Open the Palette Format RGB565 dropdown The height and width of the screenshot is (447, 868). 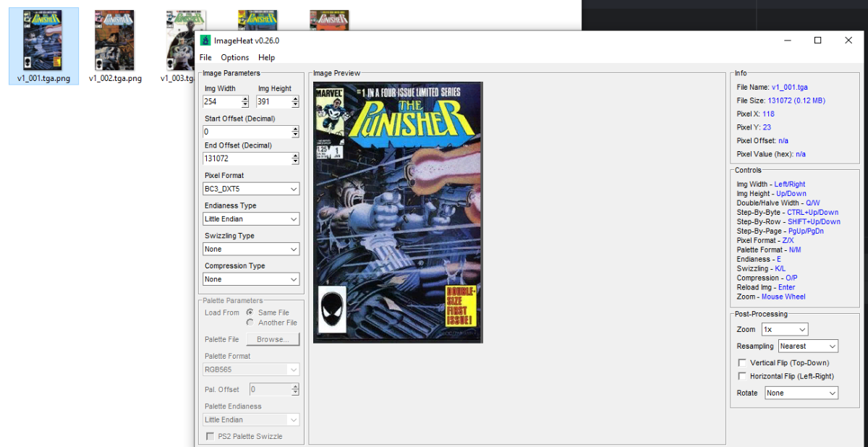251,369
